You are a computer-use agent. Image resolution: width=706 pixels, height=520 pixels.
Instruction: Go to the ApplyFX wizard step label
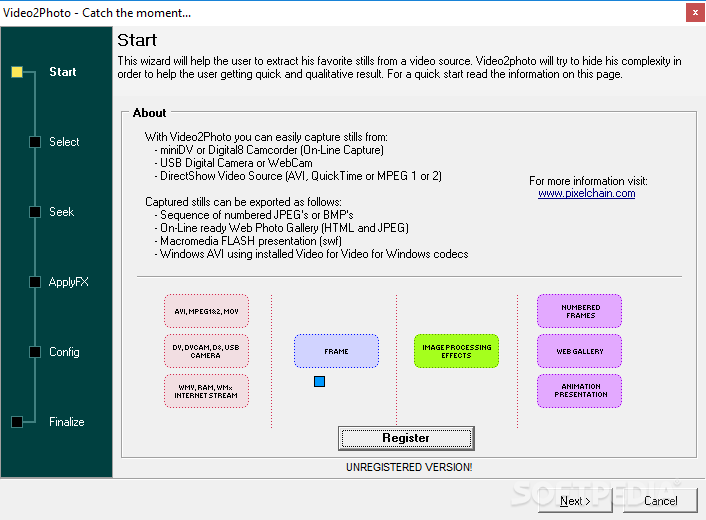(x=68, y=282)
